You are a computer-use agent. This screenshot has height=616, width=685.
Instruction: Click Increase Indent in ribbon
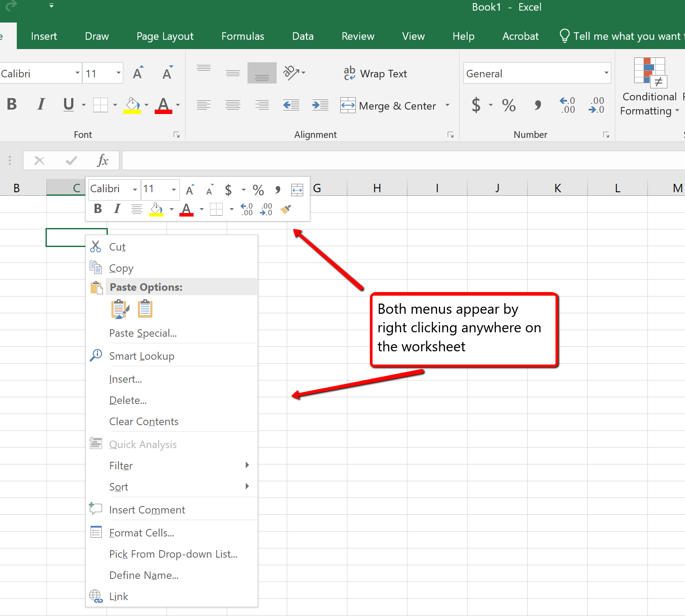[x=320, y=105]
